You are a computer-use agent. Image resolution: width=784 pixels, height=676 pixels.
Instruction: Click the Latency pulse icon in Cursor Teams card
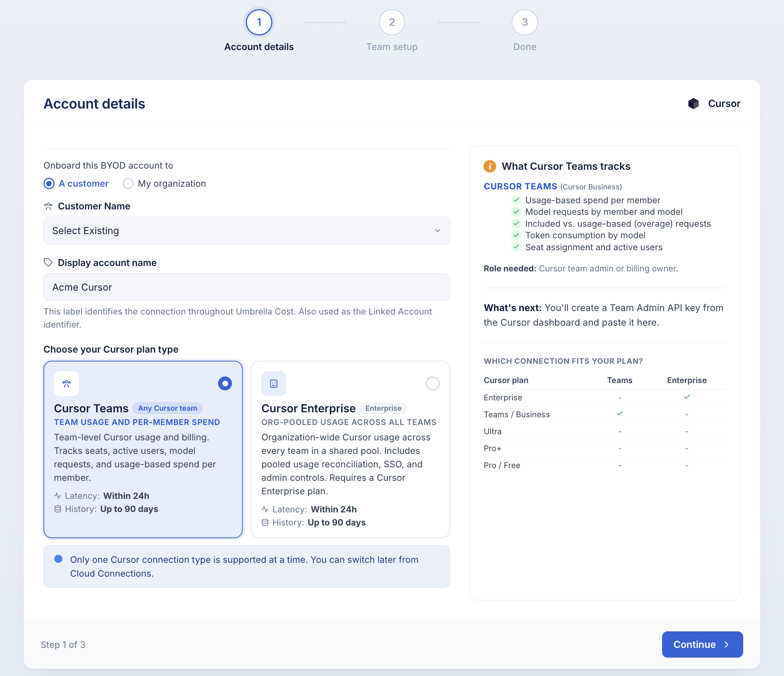58,496
